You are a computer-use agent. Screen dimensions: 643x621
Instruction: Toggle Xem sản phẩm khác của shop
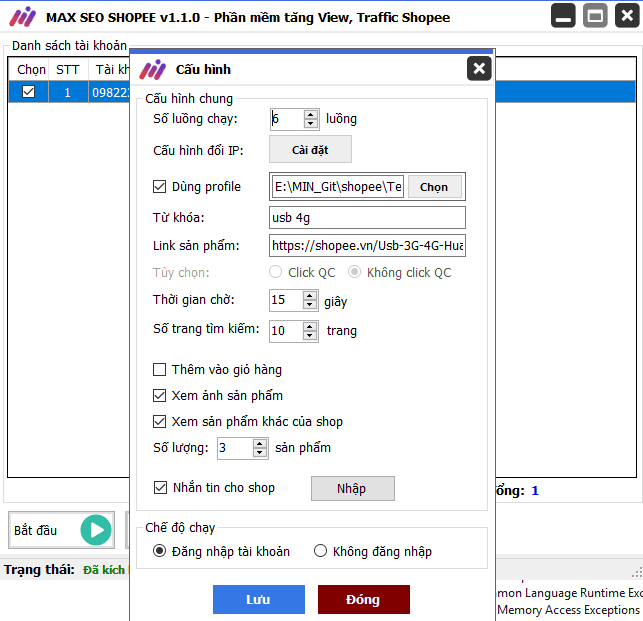coord(160,422)
